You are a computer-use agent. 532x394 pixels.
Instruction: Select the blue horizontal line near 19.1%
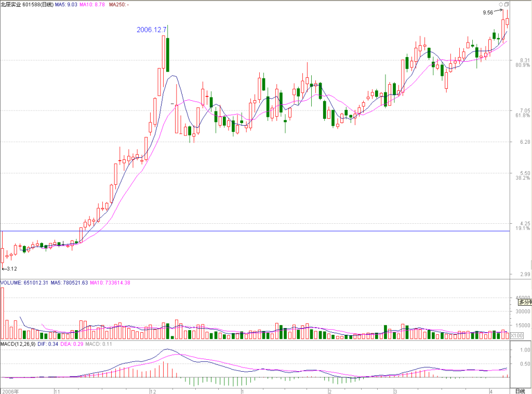255,231
